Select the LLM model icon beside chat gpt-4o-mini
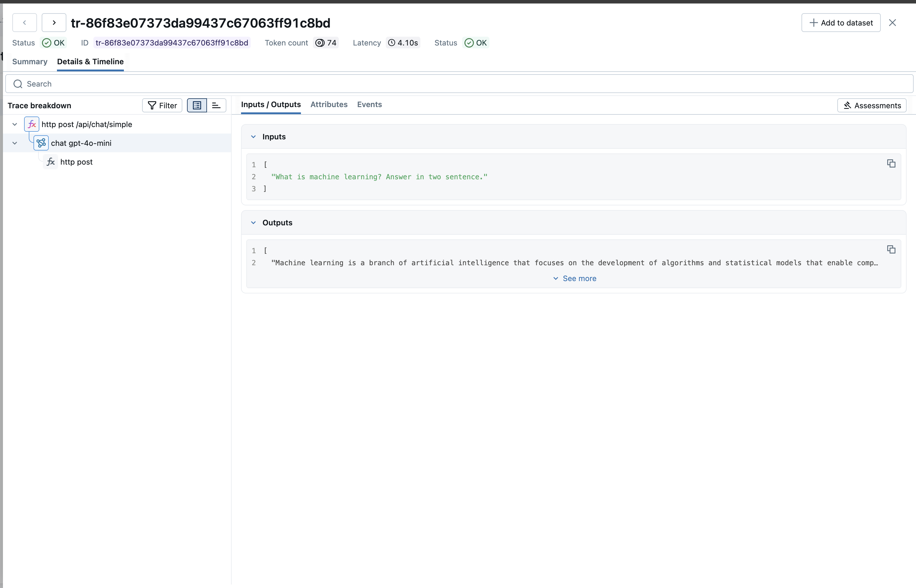 [x=41, y=143]
